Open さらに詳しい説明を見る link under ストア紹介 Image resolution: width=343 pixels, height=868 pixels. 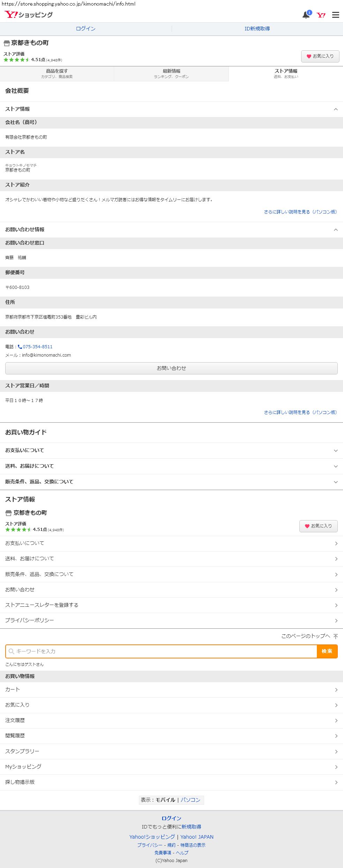tap(300, 212)
